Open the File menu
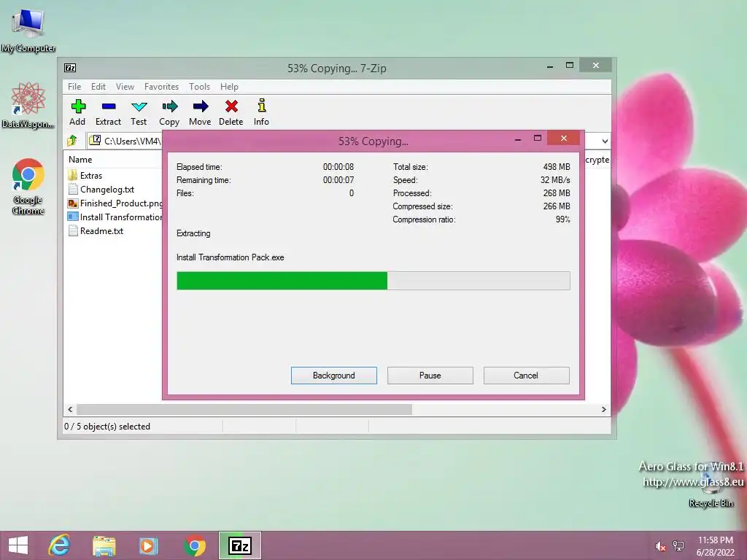This screenshot has height=560, width=747. pos(74,87)
